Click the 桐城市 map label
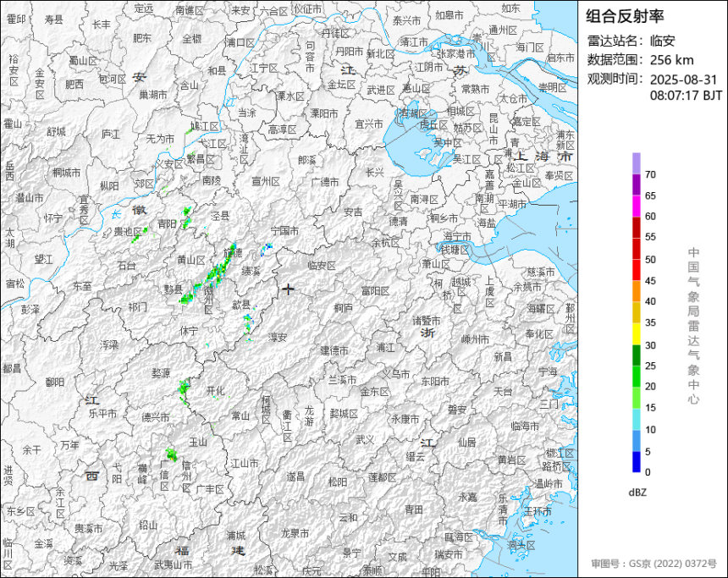The width and height of the screenshot is (728, 578). click(66, 173)
